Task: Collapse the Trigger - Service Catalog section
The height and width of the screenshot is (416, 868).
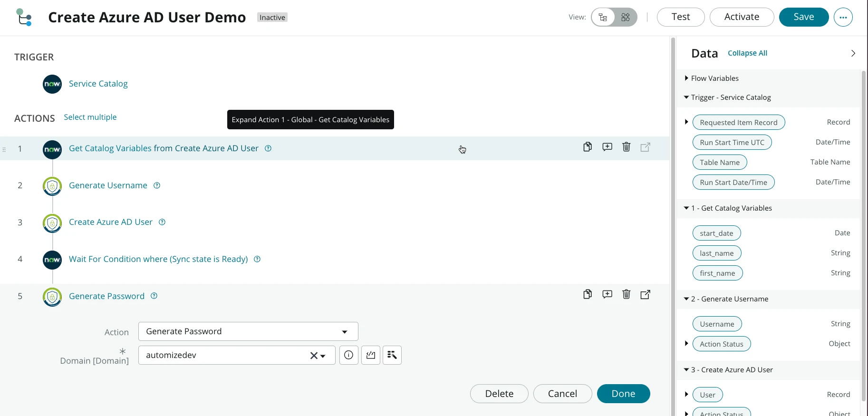Action: (686, 97)
